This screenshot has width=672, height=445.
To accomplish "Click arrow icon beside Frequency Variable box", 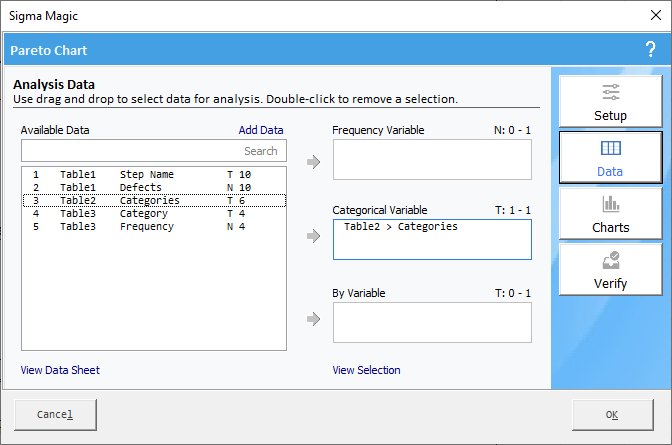I will tap(314, 162).
